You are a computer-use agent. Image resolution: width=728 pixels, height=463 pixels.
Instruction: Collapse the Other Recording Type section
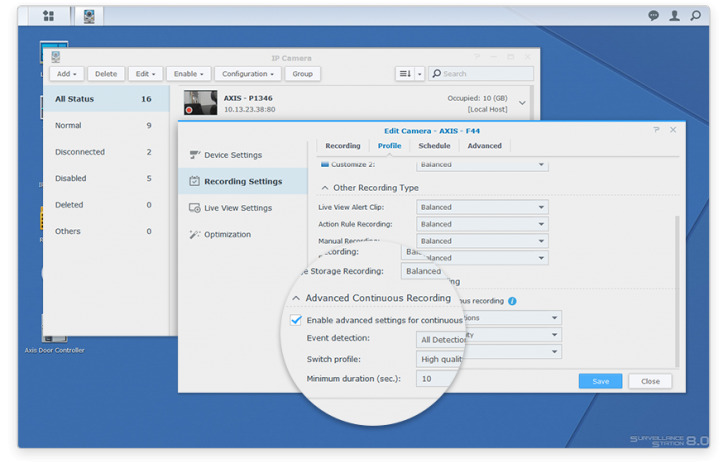tap(324, 188)
